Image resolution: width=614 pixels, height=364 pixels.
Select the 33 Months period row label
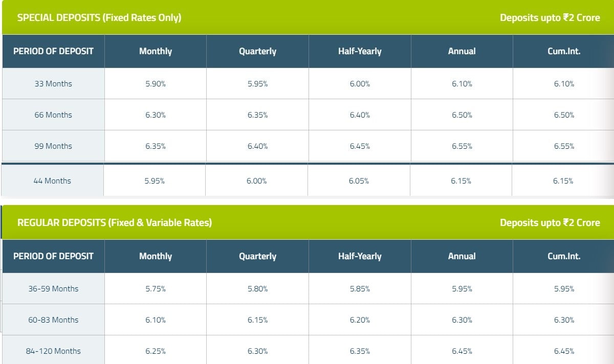[x=53, y=84]
